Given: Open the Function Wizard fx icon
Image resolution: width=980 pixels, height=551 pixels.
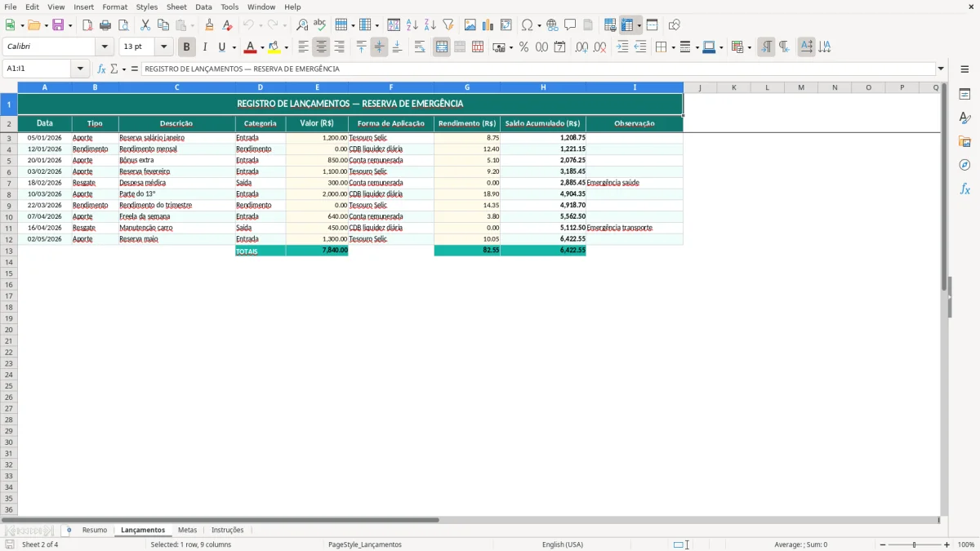Looking at the screenshot, I should pyautogui.click(x=101, y=69).
